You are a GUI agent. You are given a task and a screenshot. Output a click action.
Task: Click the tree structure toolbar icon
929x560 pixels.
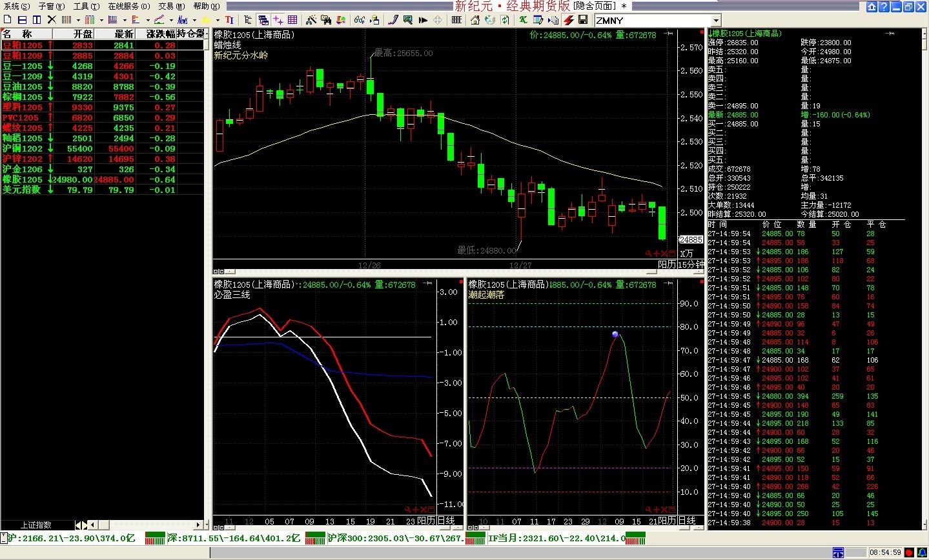click(248, 20)
